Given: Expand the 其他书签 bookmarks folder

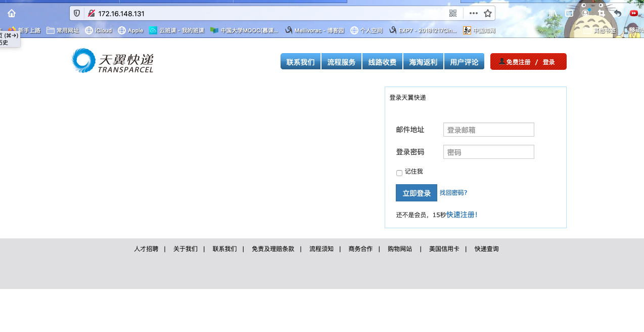Looking at the screenshot, I should click(600, 30).
